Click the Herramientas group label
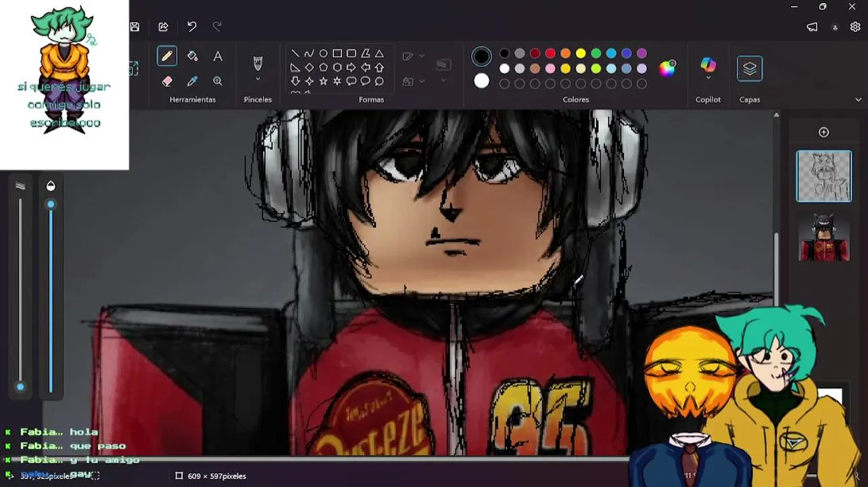 193,99
